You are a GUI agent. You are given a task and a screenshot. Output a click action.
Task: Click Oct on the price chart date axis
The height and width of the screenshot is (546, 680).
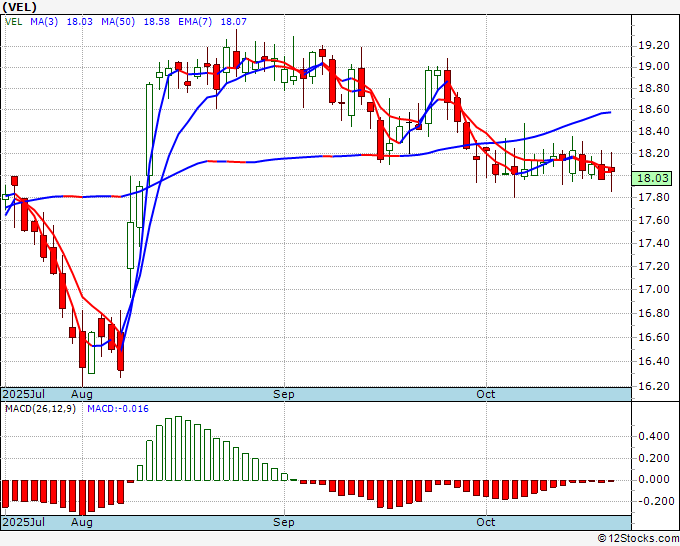(485, 394)
